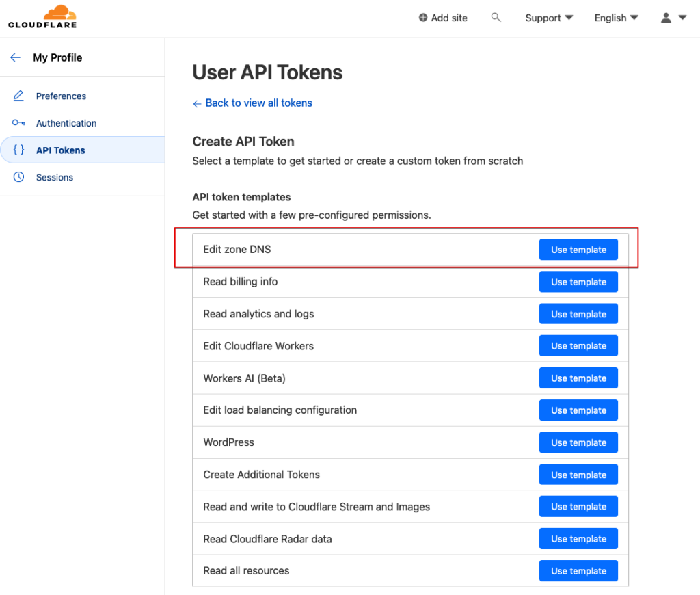Use template for WordPress

(578, 442)
